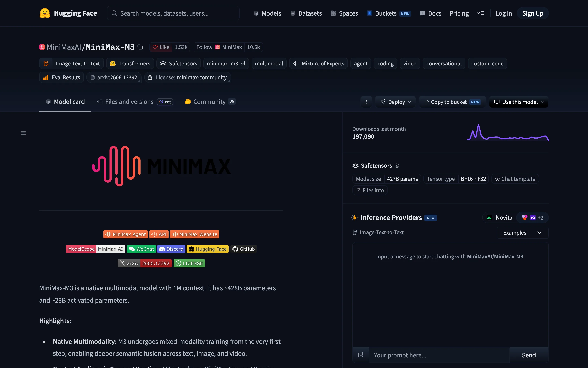The image size is (588, 368).
Task: Open the Examples dropdown
Action: (x=522, y=233)
